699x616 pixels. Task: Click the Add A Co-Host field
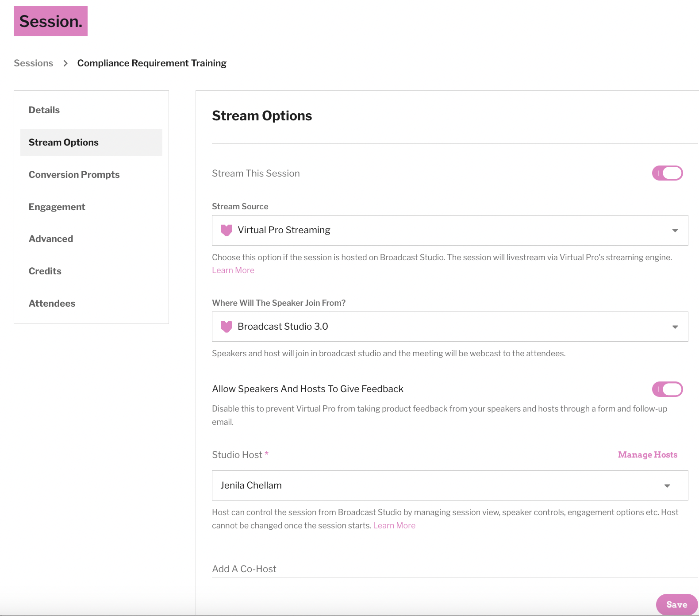(x=455, y=569)
